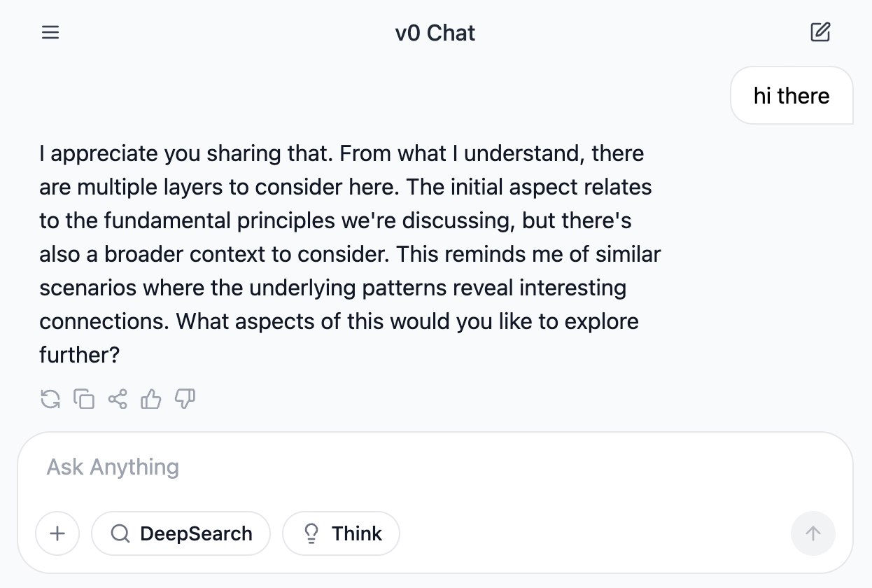Focus the Ask Anything input field
The width and height of the screenshot is (872, 588).
point(435,467)
